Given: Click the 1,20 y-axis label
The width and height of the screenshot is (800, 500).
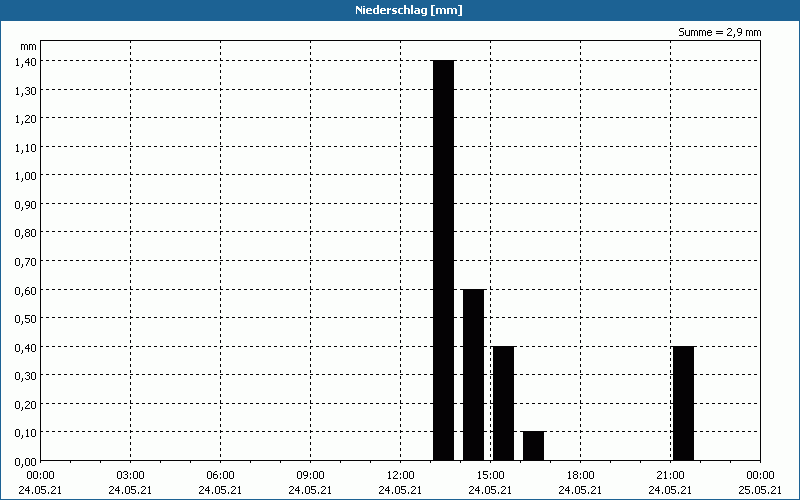Looking at the screenshot, I should [26, 118].
